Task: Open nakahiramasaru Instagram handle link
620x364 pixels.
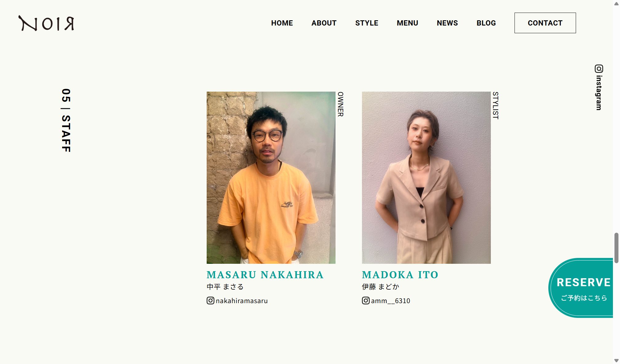Action: [242, 301]
